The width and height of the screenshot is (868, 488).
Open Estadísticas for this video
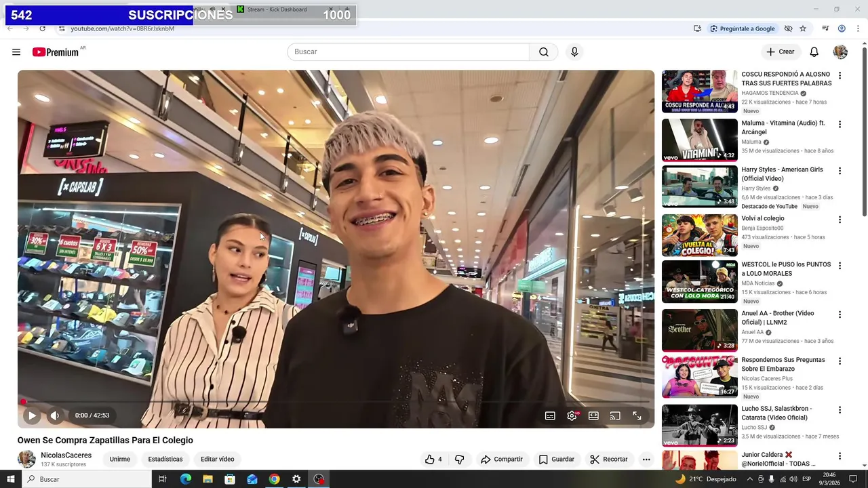[165, 460]
